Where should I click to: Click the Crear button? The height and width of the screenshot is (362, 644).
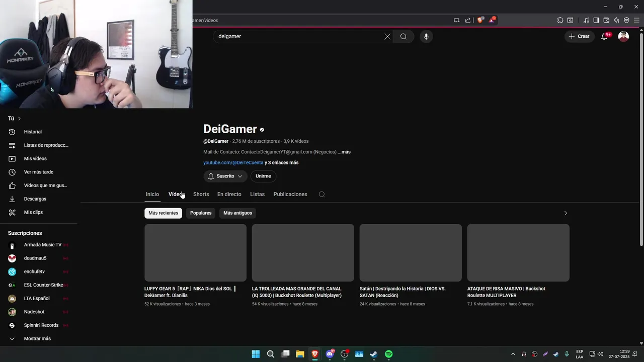tap(579, 36)
